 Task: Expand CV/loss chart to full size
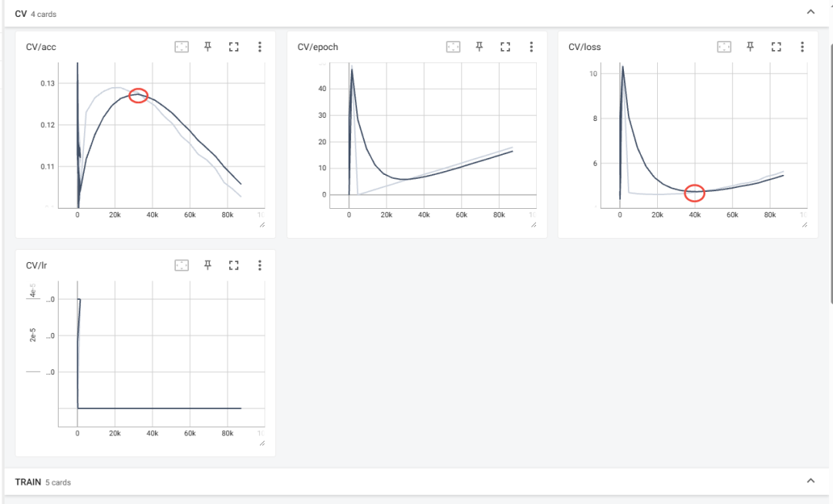tap(776, 47)
